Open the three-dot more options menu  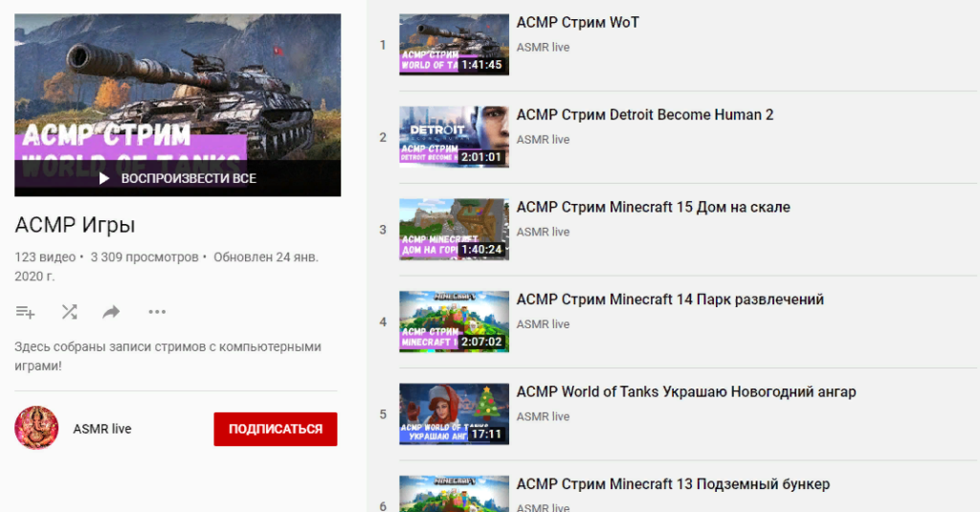tap(157, 312)
